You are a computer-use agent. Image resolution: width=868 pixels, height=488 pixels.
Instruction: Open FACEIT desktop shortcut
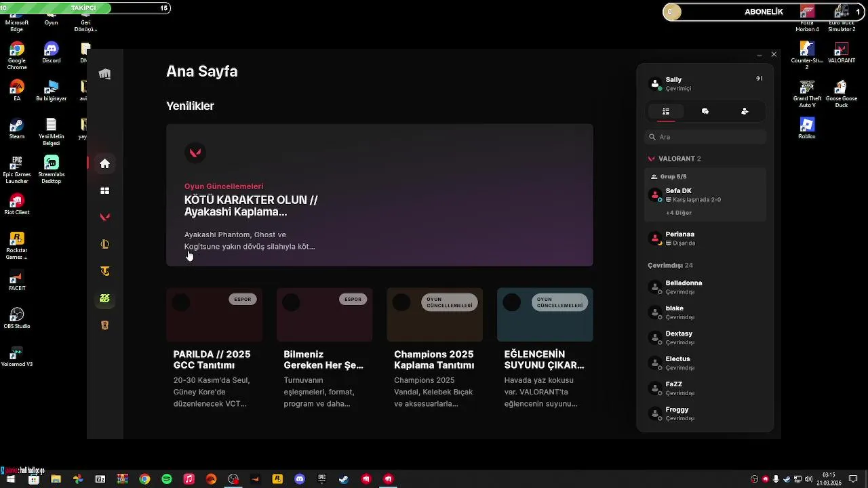(x=17, y=280)
